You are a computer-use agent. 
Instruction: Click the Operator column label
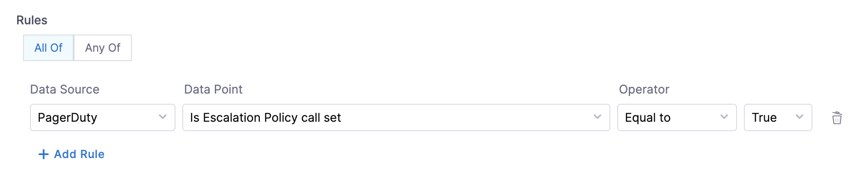coord(644,89)
